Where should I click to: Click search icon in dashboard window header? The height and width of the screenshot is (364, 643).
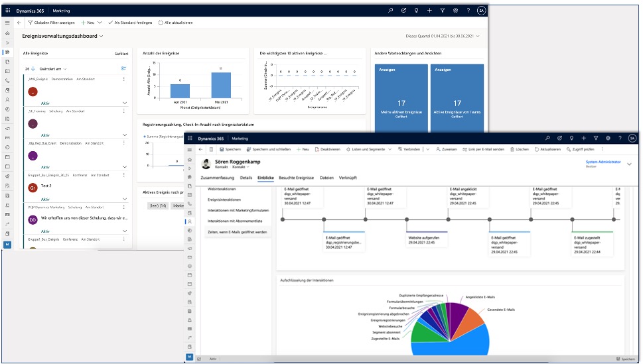391,11
